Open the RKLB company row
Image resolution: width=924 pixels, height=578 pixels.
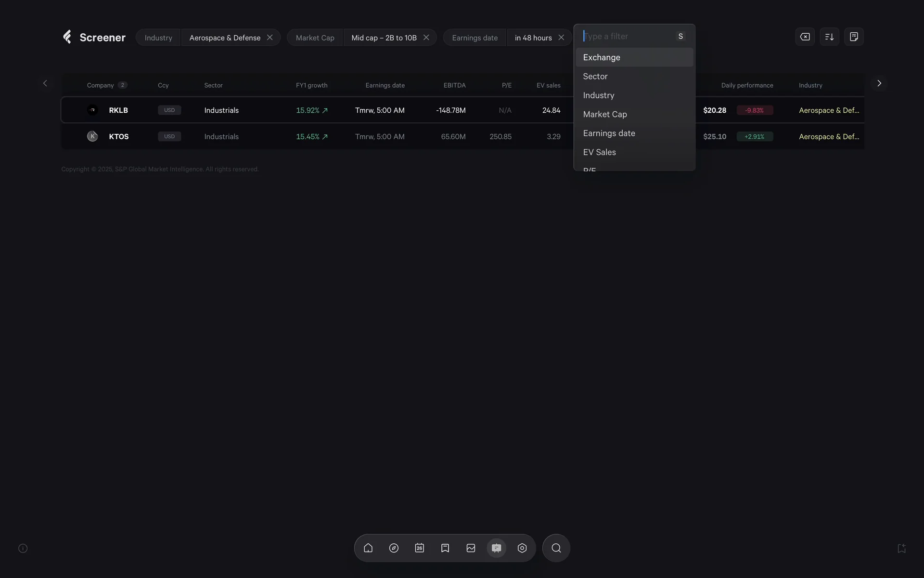click(x=118, y=110)
